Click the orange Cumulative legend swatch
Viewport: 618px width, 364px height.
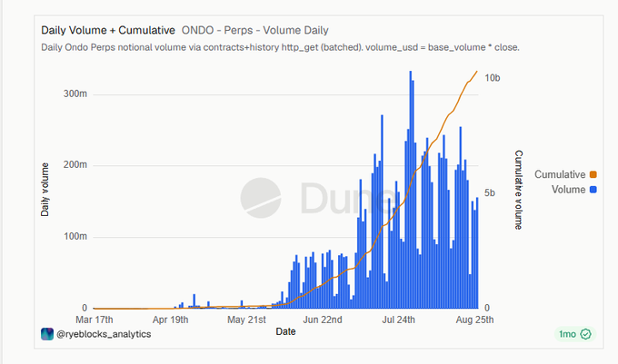[593, 174]
